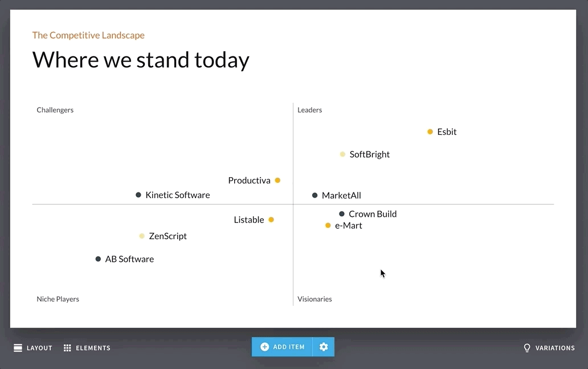588x369 pixels.
Task: Click the Niche Players quadrant label
Action: point(58,299)
